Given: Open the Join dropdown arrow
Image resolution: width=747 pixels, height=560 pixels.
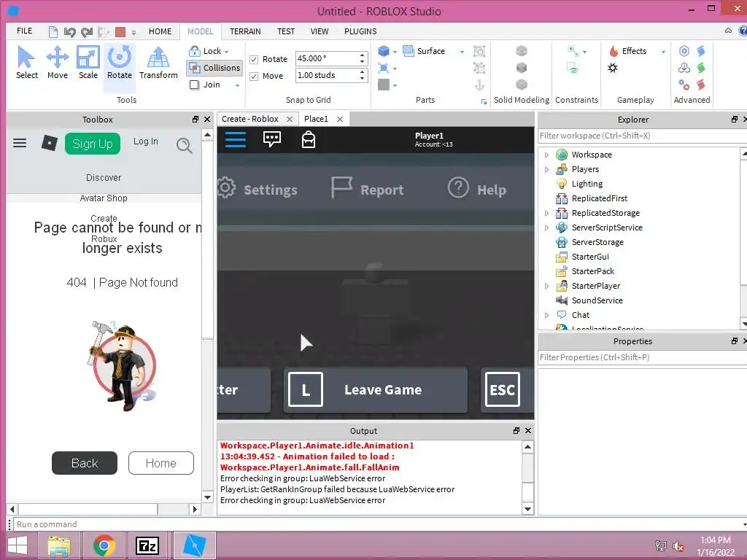Looking at the screenshot, I should [x=237, y=85].
